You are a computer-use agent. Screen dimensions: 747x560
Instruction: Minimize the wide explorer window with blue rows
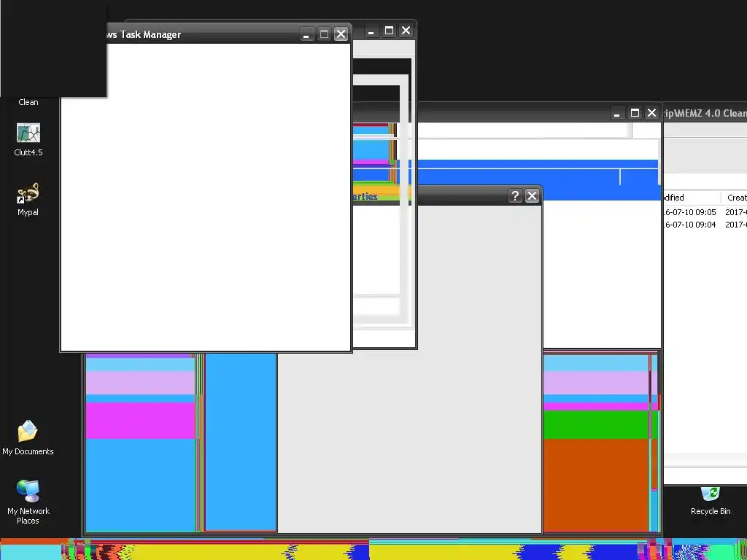click(x=617, y=113)
